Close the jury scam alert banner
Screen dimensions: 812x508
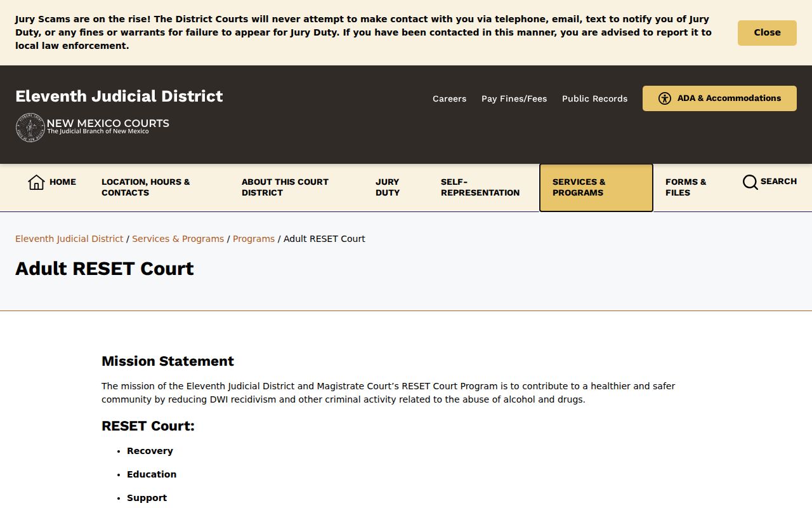tap(767, 33)
